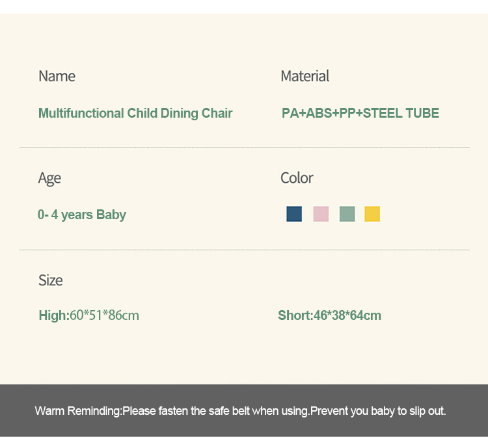
Task: Choose the pink color swatch
Action: (321, 214)
